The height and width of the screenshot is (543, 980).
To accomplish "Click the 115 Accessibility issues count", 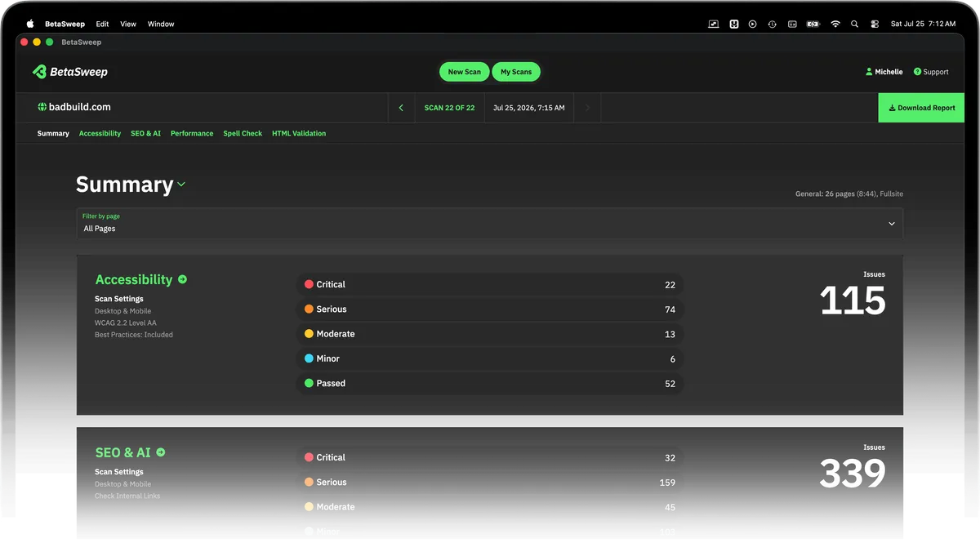I will coord(853,300).
